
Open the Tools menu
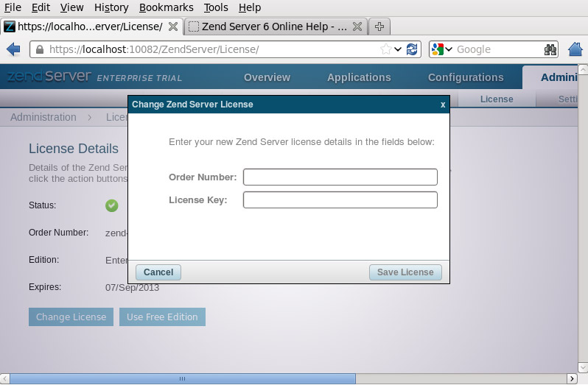pyautogui.click(x=216, y=7)
